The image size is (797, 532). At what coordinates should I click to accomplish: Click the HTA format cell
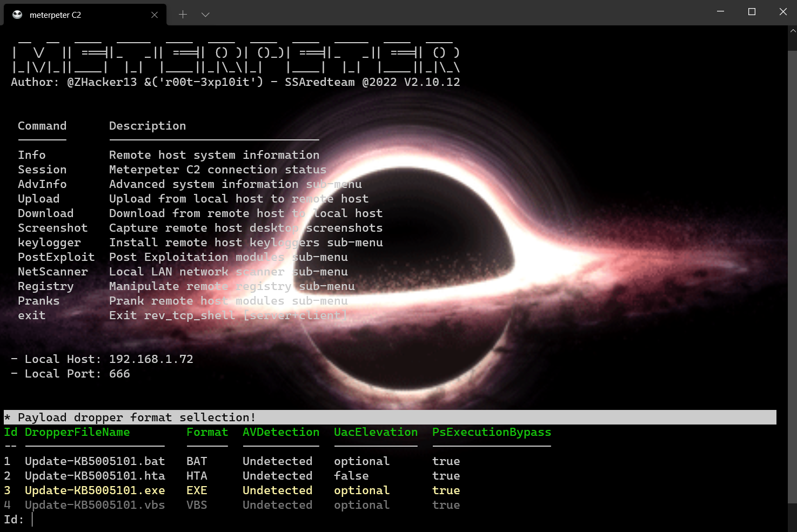(x=197, y=476)
